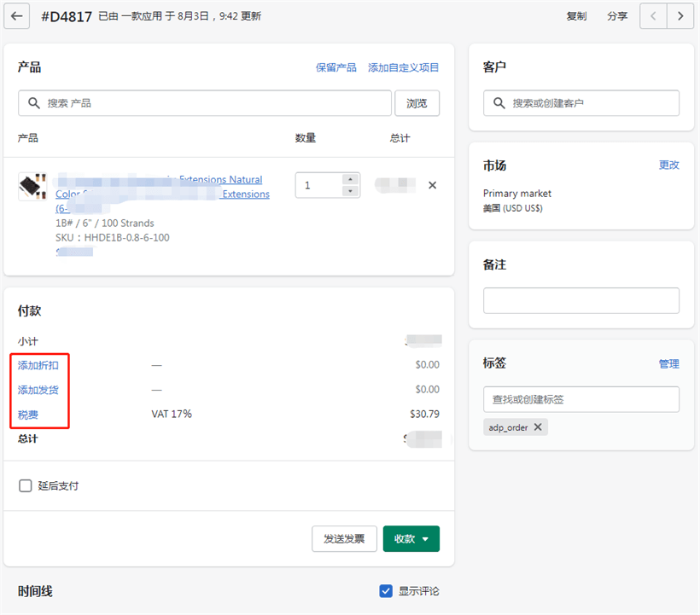This screenshot has height=615, width=700.
Task: Toggle the 延后支付 checkbox
Action: (26, 485)
